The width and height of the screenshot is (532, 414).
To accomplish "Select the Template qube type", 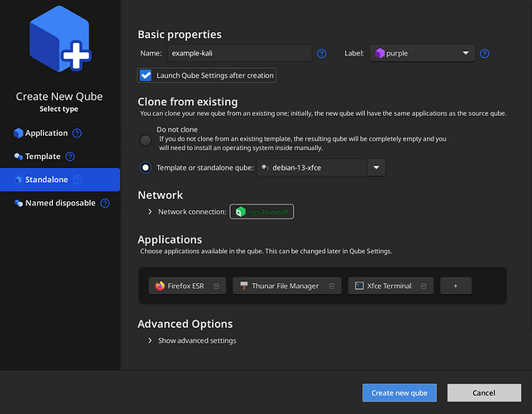I will click(x=60, y=156).
